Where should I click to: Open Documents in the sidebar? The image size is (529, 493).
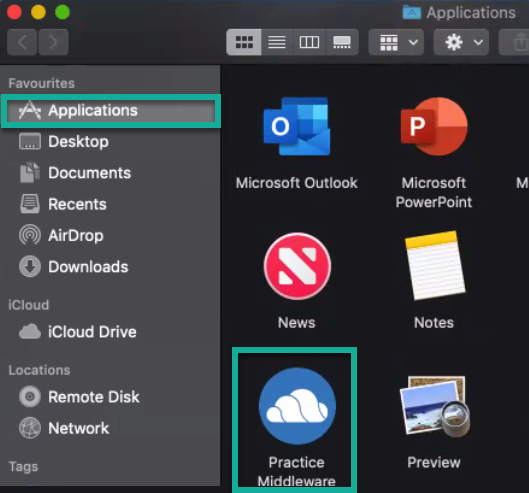(x=111, y=173)
